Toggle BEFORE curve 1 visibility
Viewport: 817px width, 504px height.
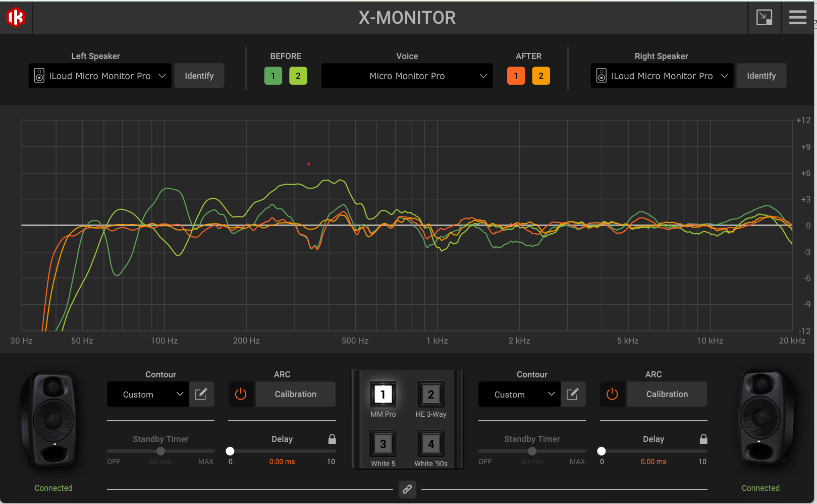(273, 76)
